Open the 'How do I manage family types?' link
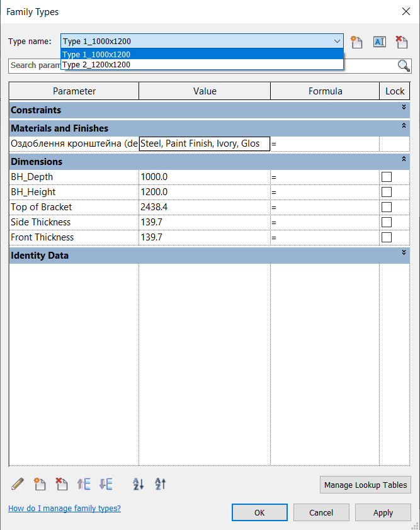The image size is (420, 530). 64,509
